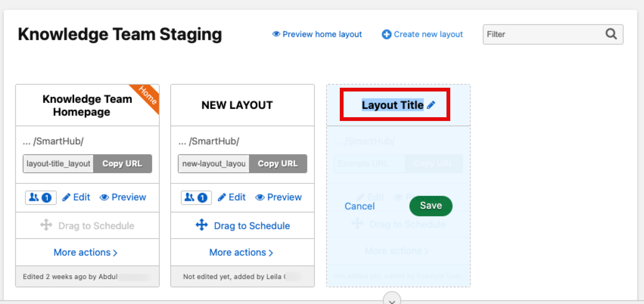Open audience badge on NEW LAYOUT card
The height and width of the screenshot is (304, 644).
pyautogui.click(x=196, y=197)
